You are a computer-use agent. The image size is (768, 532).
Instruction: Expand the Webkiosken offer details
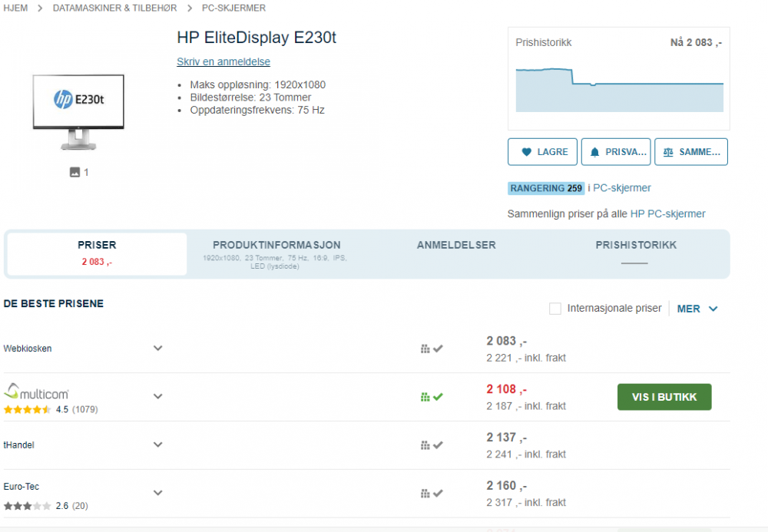[158, 349]
